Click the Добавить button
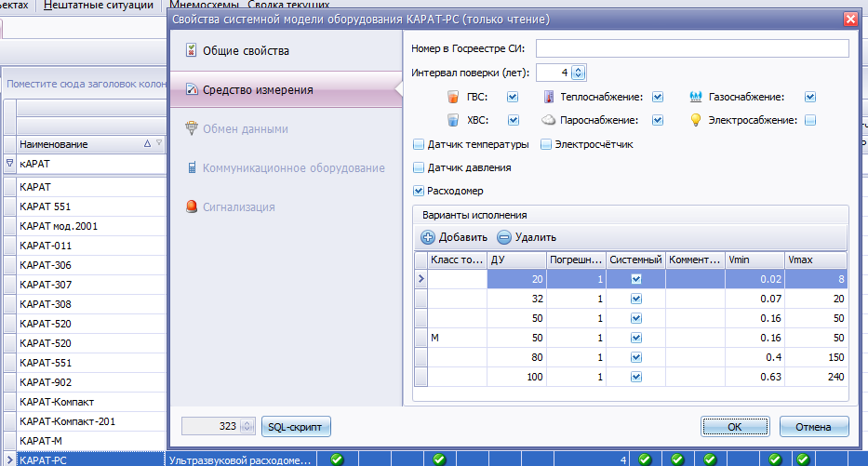Viewport: 868px width, 466px height. coord(454,237)
